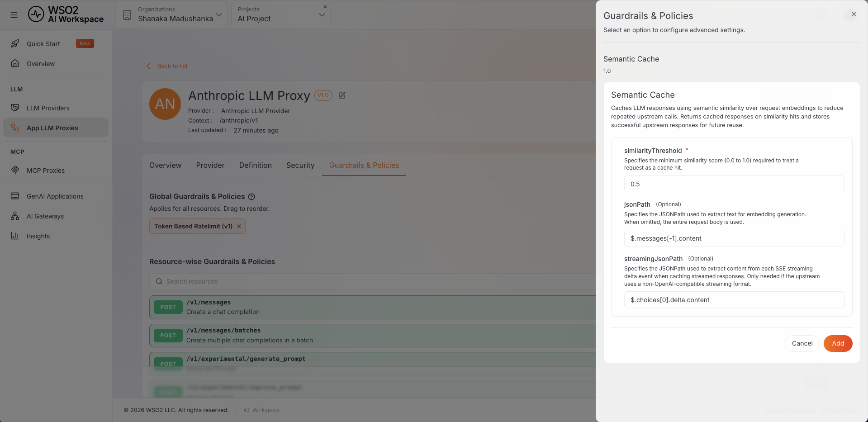The image size is (868, 422).
Task: Click the Global Guardrails help icon
Action: click(251, 197)
